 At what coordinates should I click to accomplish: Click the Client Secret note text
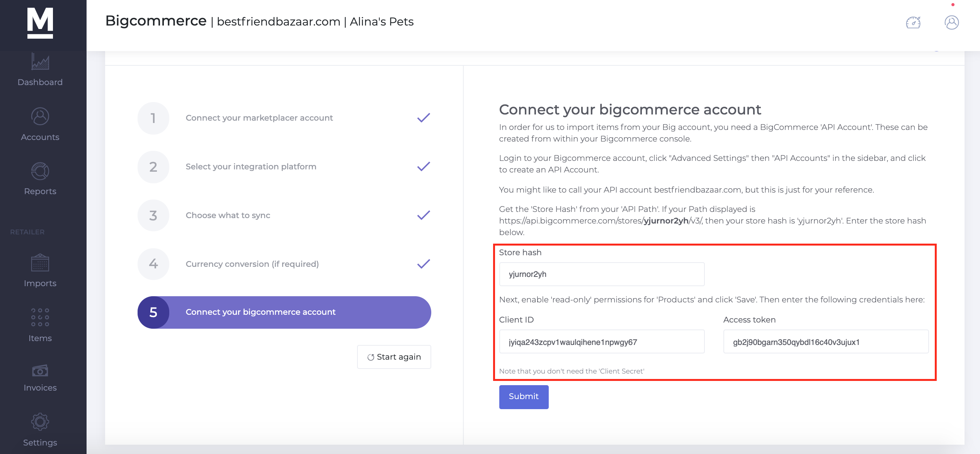click(x=572, y=371)
